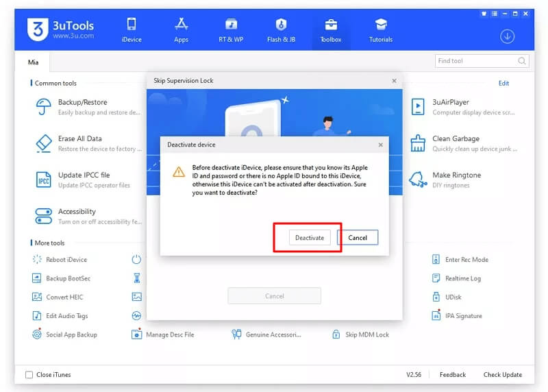The image size is (548, 392).
Task: Open Make Ringtone bell icon
Action: [418, 180]
